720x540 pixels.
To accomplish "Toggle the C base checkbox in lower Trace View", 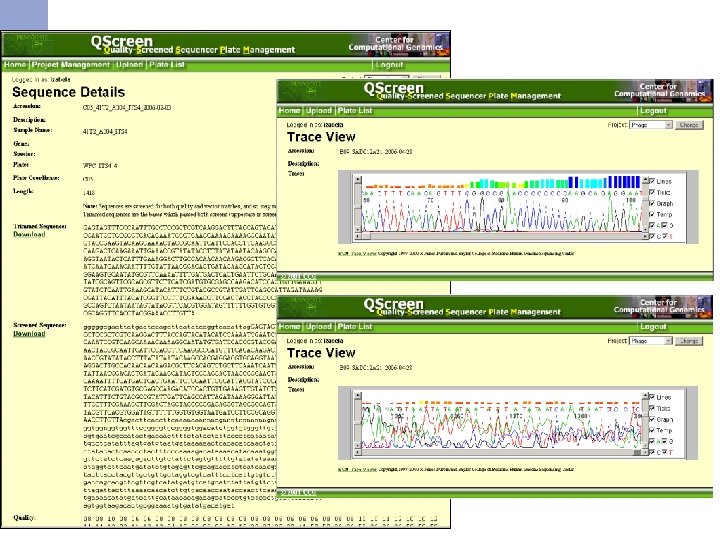I will pos(652,452).
